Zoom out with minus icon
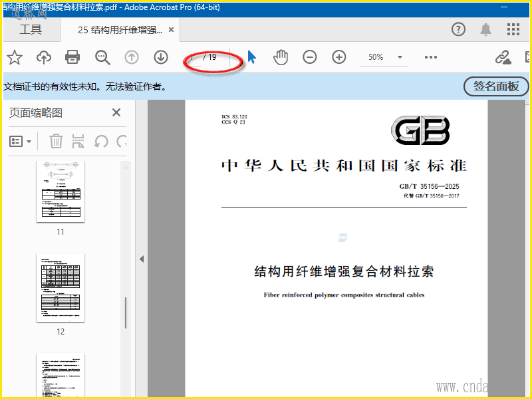Screen dimensions: 532x399 click(x=310, y=57)
